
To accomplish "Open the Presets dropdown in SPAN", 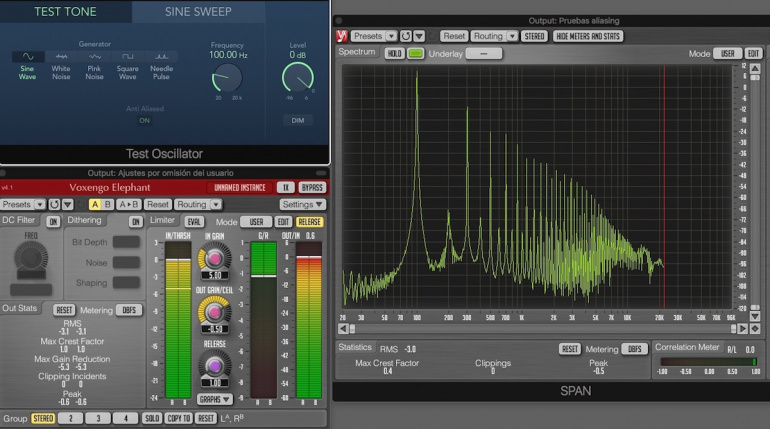I will point(373,36).
